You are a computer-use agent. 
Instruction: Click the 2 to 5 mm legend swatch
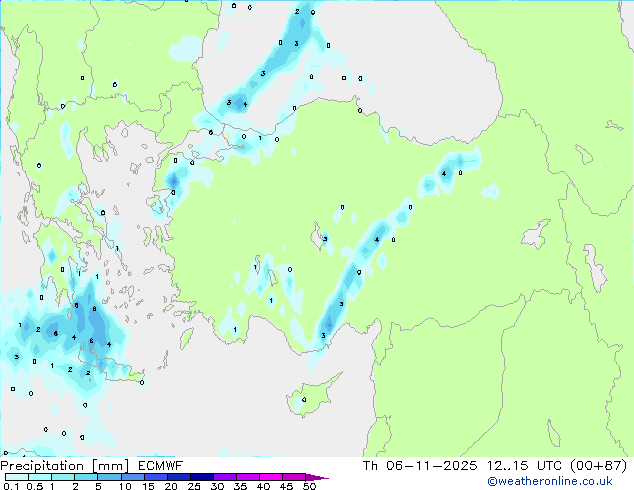(86, 477)
